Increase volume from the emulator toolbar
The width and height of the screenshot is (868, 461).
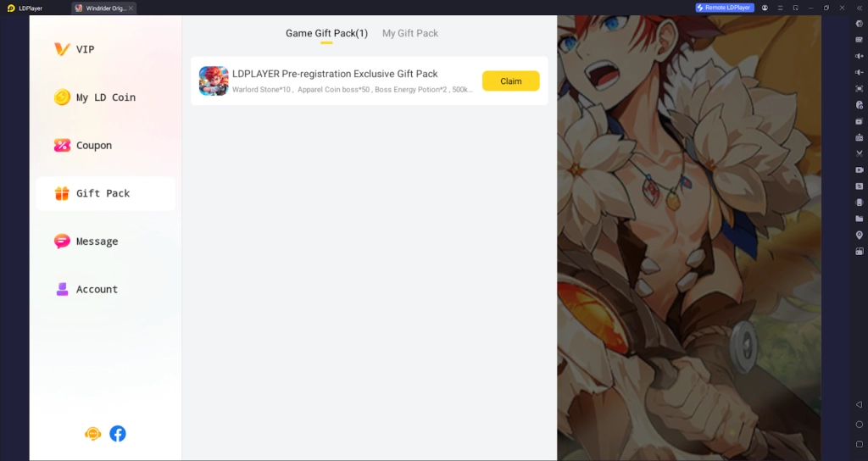click(x=860, y=56)
